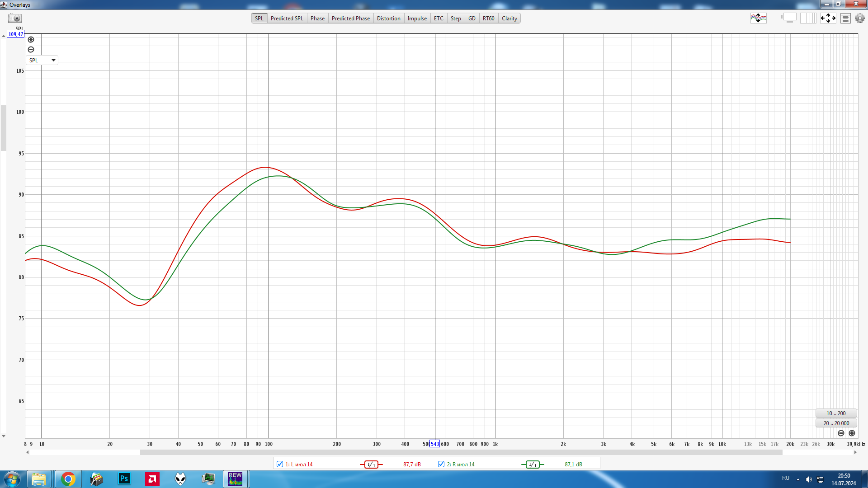The width and height of the screenshot is (868, 488).
Task: Set frequency range to 20 .. 20 000
Action: click(836, 423)
